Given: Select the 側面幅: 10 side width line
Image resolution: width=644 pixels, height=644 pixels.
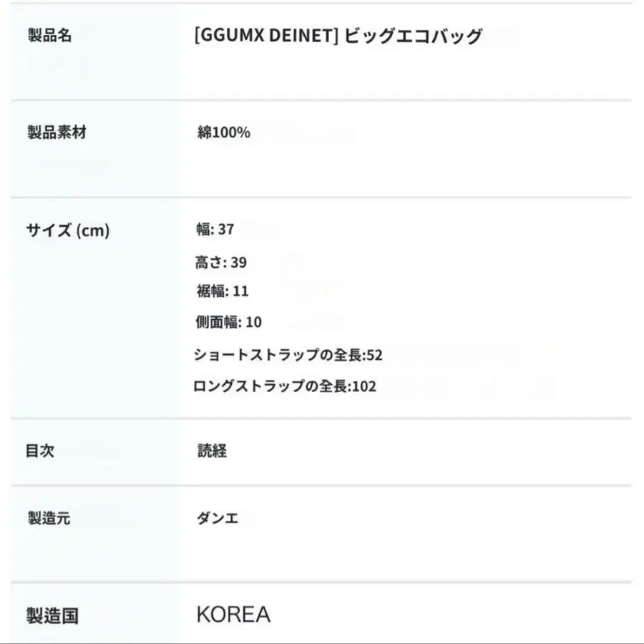Looking at the screenshot, I should point(229,322).
